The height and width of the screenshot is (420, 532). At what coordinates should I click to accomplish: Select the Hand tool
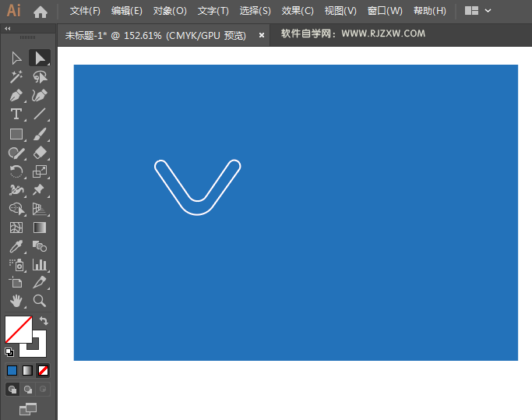[16, 301]
